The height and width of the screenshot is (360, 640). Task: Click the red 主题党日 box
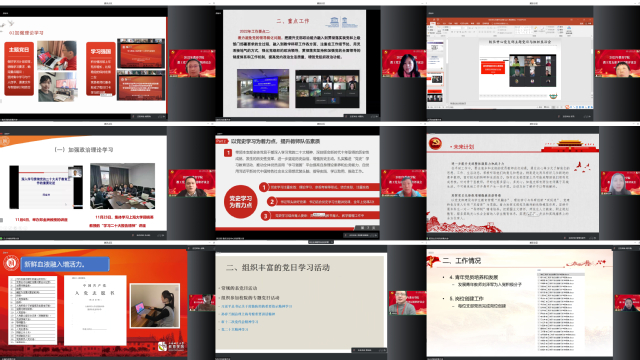pos(19,69)
